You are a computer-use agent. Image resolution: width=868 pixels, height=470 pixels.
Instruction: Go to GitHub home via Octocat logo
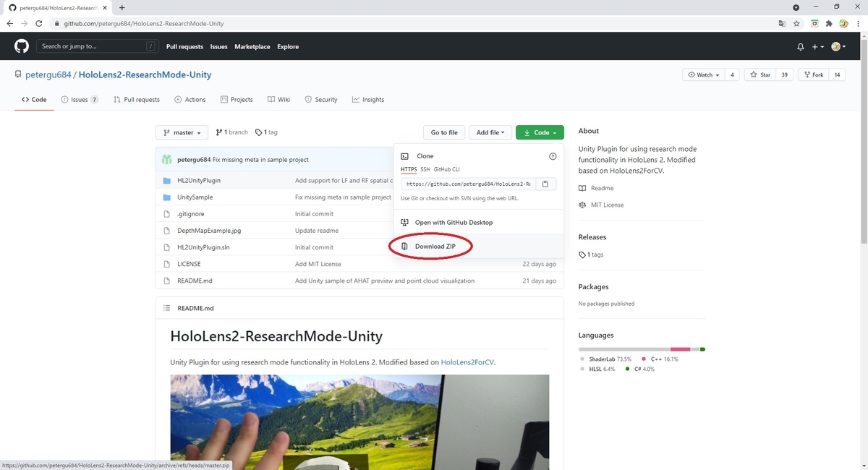pos(22,46)
